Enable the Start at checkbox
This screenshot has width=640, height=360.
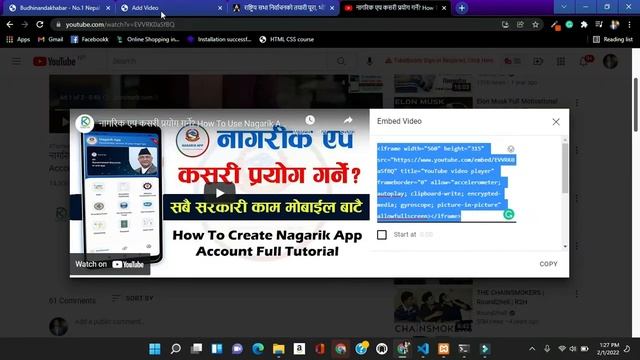tap(382, 235)
